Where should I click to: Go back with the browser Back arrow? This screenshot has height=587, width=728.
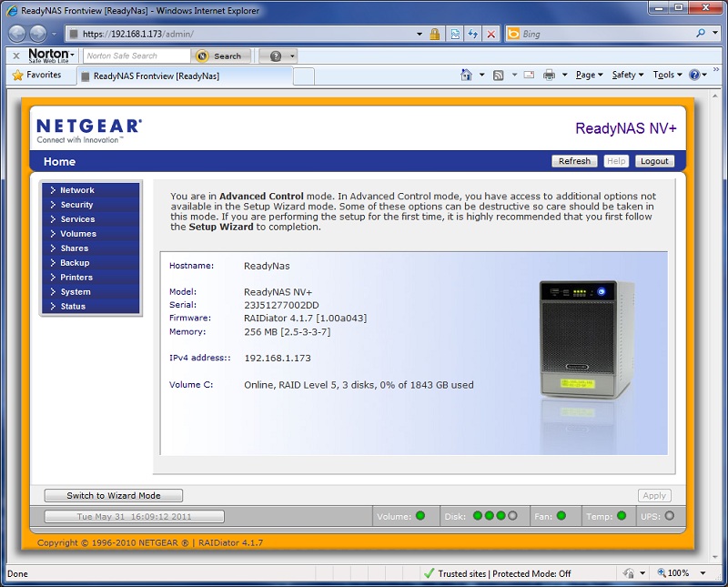coord(17,34)
